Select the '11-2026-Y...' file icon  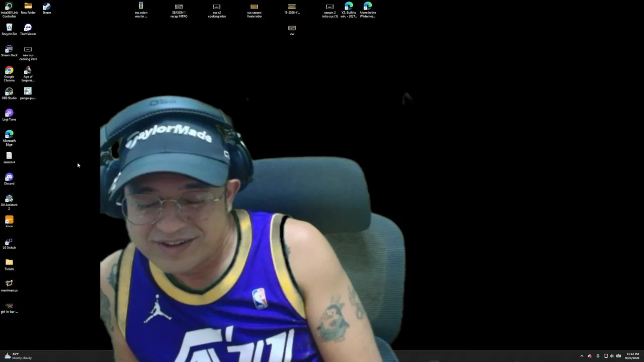coord(292,9)
